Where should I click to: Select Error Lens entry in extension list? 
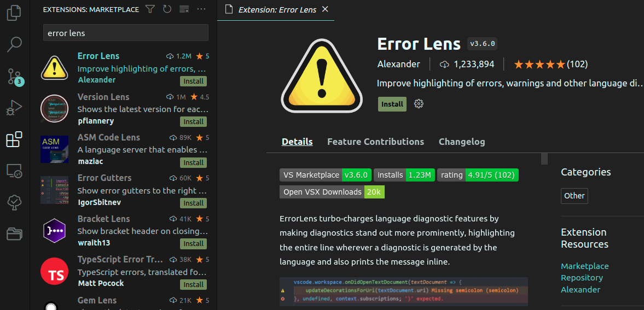pyautogui.click(x=124, y=68)
